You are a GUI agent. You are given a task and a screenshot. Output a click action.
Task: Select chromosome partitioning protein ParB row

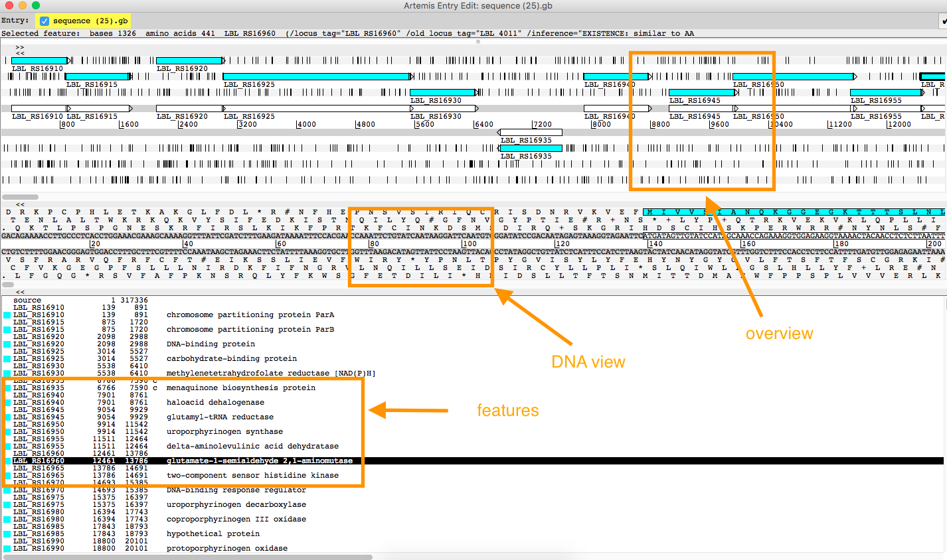tap(473, 330)
